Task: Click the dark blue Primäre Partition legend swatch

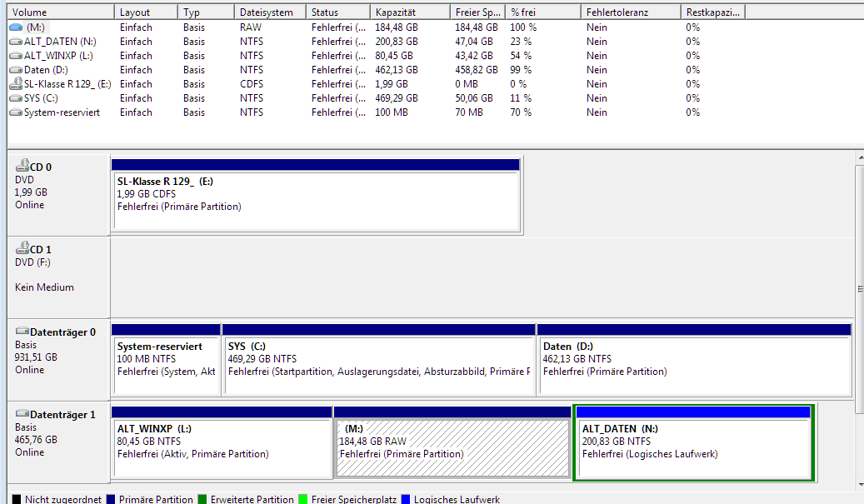Action: tap(110, 499)
